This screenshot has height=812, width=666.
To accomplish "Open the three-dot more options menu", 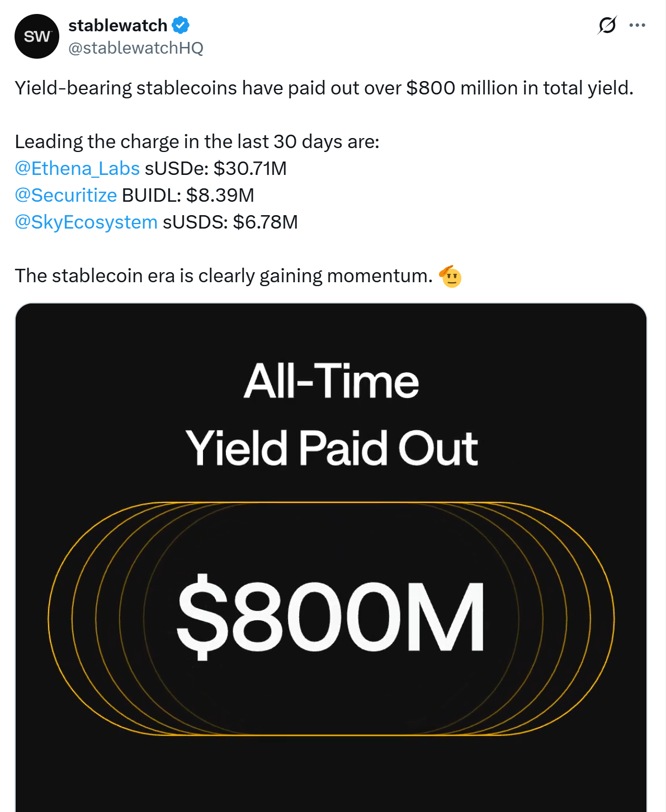I will pyautogui.click(x=637, y=25).
